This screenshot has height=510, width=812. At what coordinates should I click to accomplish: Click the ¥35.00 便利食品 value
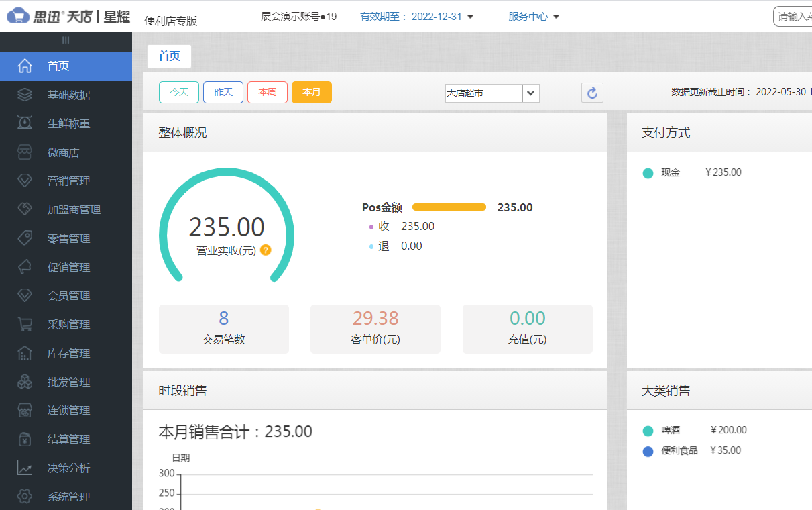(725, 450)
